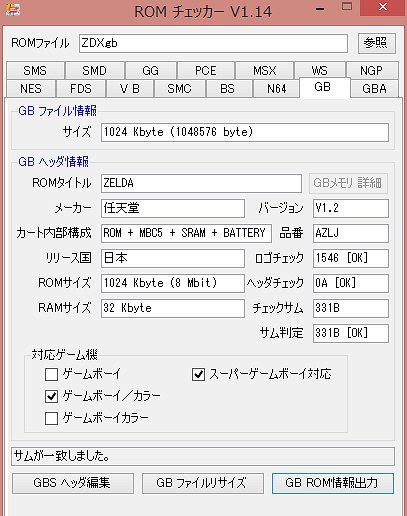Click the ROMタイトル field showing ZELDA

tap(201, 183)
